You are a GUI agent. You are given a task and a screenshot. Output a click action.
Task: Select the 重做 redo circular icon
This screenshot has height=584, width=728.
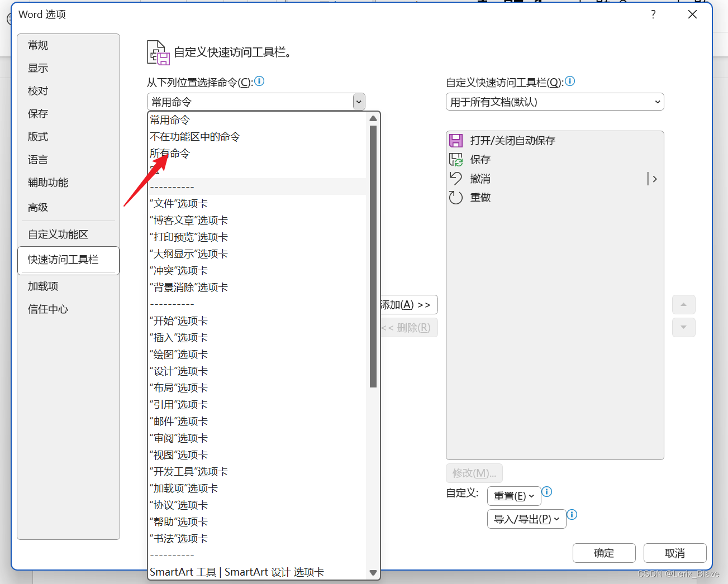coord(456,198)
